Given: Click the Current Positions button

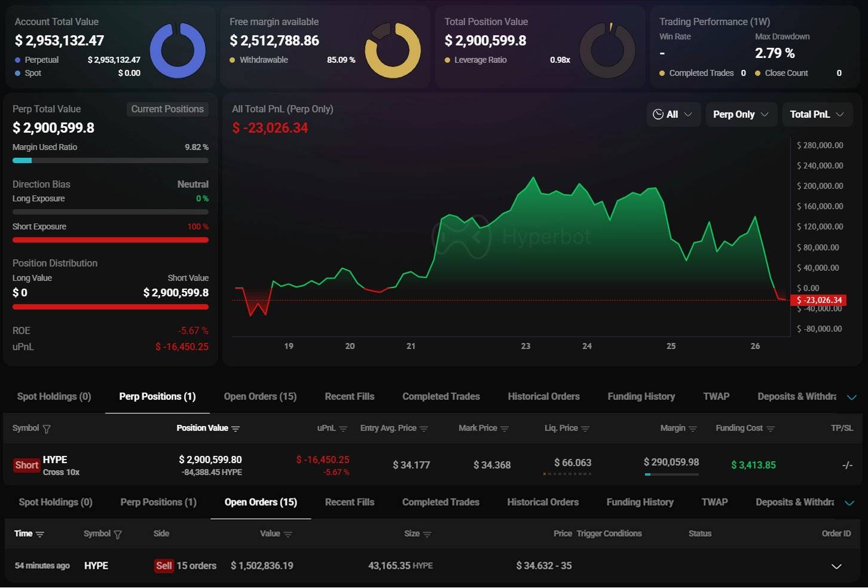Looking at the screenshot, I should click(167, 109).
